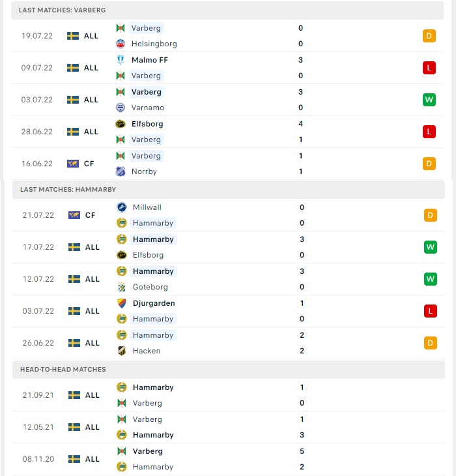This screenshot has width=456, height=476.
Task: Click the Norrby team crest icon
Action: [121, 171]
